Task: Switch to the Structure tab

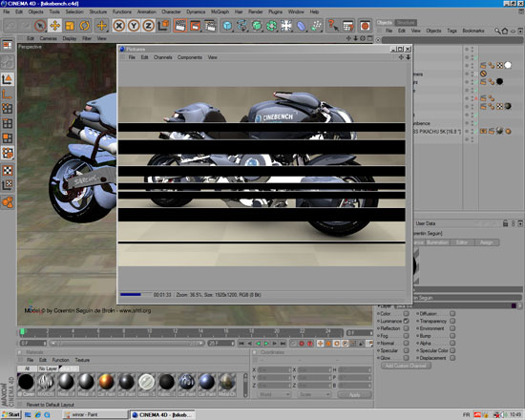Action: coord(406,23)
